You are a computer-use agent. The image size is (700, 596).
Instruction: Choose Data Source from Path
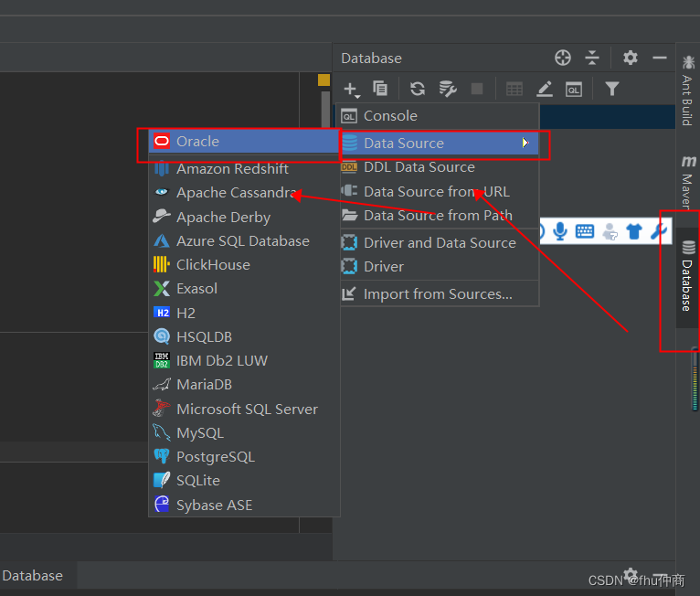[x=440, y=216]
